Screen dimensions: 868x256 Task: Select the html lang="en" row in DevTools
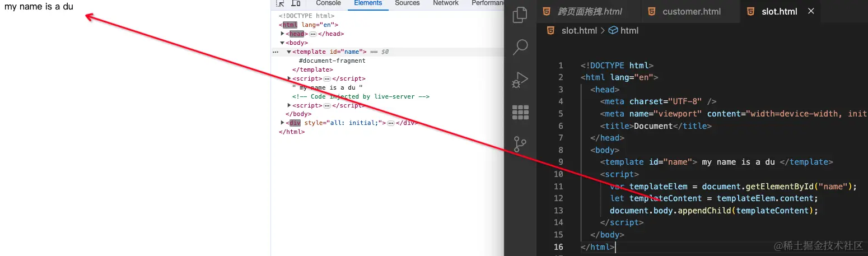point(309,25)
